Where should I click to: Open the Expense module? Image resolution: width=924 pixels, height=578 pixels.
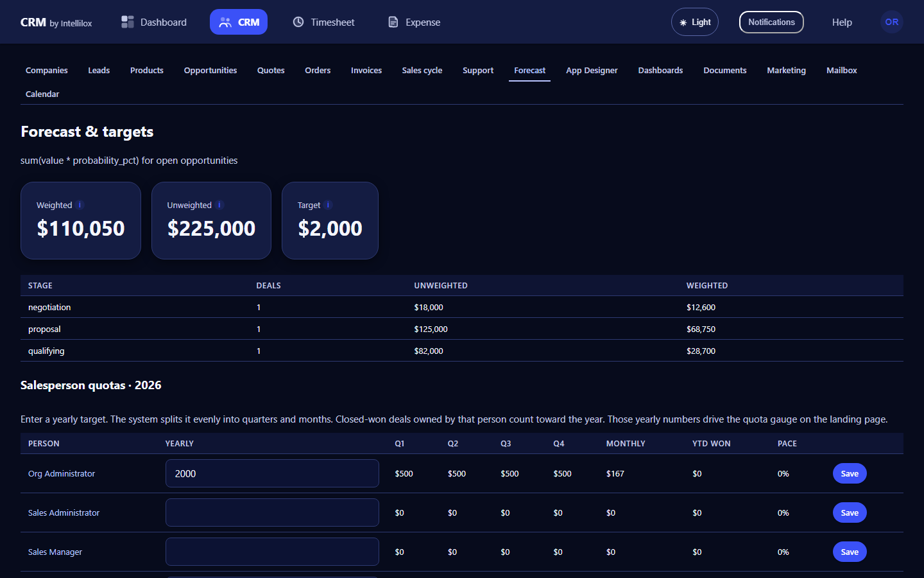click(x=415, y=22)
